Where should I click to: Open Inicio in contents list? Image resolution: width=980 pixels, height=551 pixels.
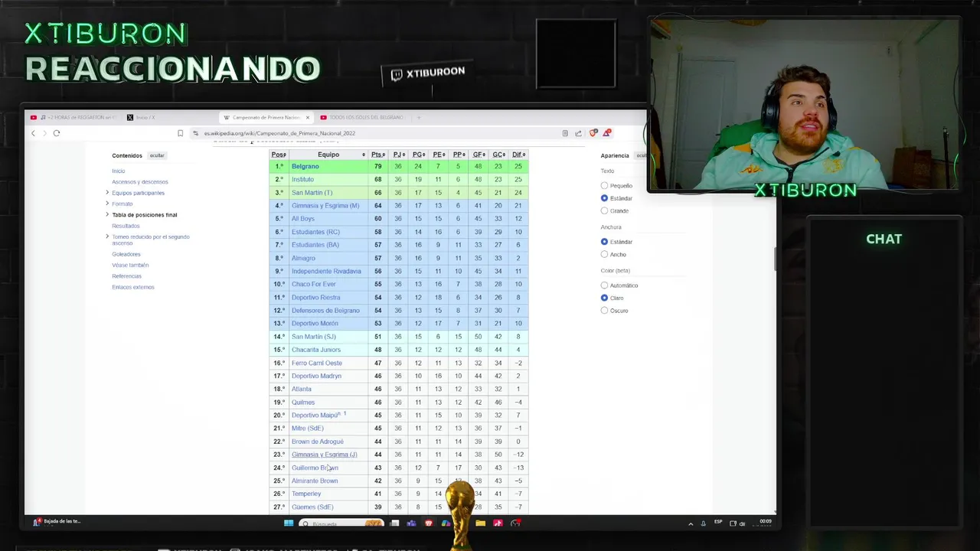118,171
